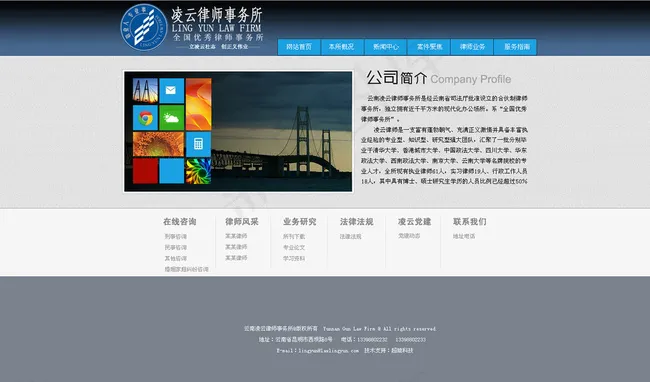Open the green weather tile

tap(171, 118)
